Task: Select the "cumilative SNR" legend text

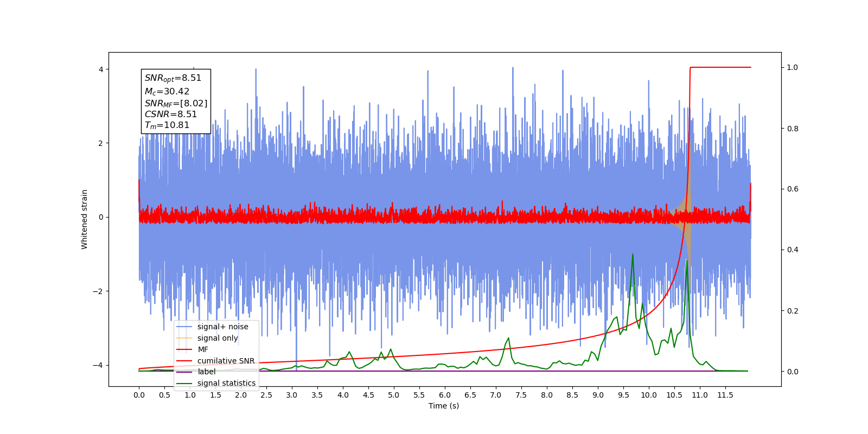Action: coord(226,361)
